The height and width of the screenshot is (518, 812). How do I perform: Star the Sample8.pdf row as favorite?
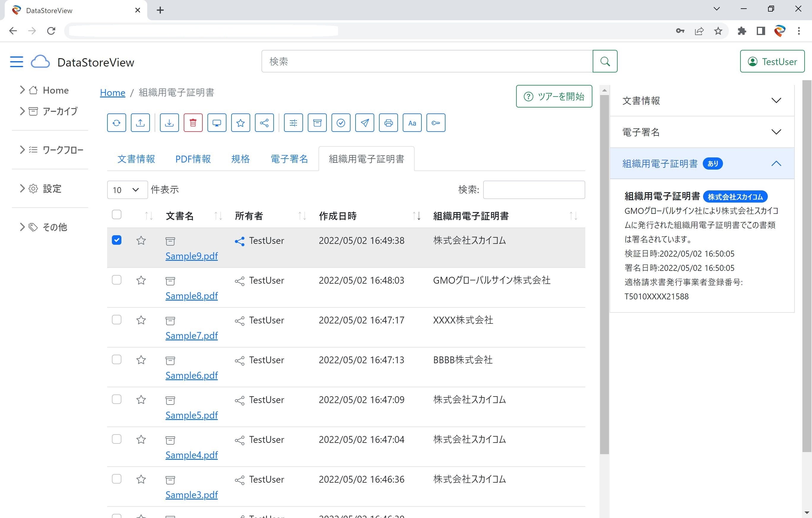pos(141,280)
